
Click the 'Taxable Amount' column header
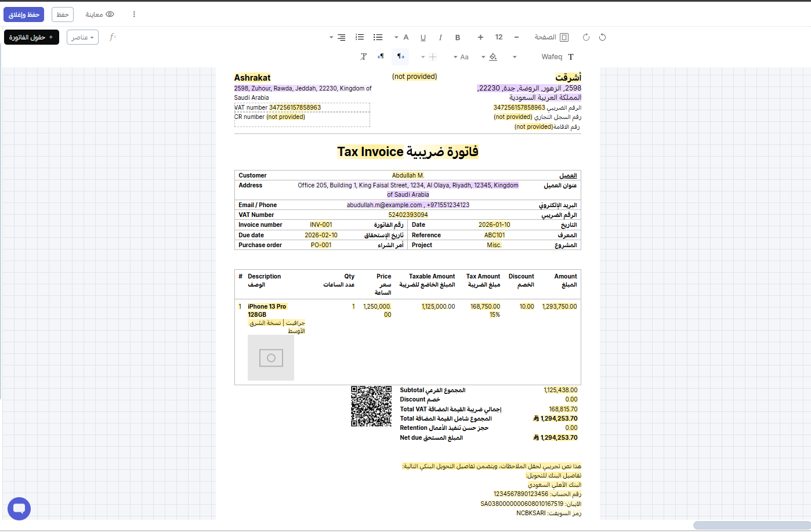[x=432, y=276]
